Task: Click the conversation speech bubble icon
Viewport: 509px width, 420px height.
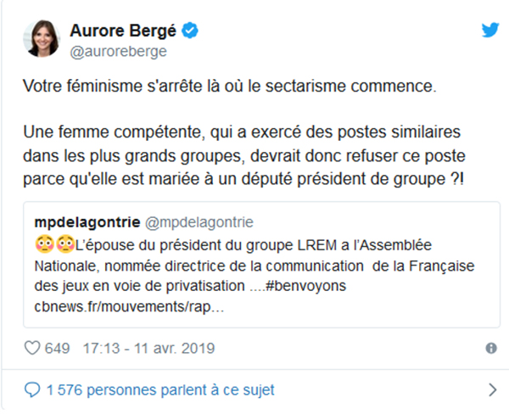Action: click(32, 390)
